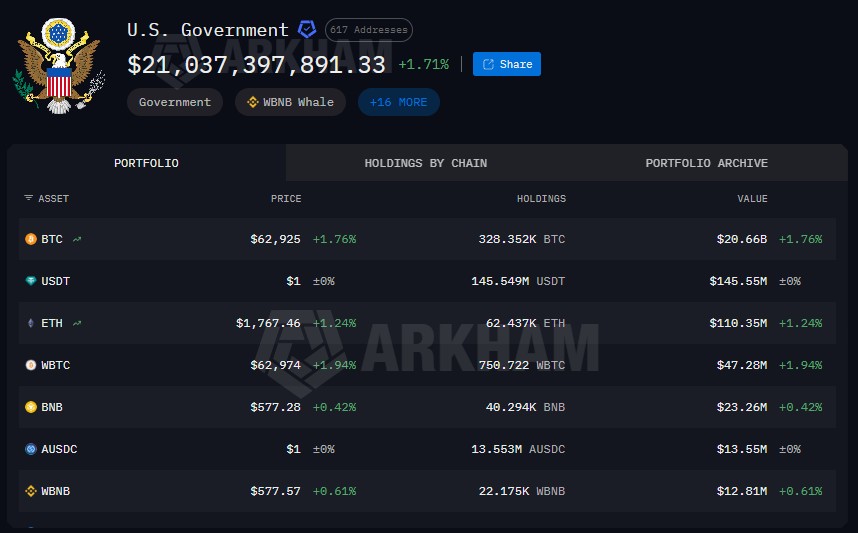The width and height of the screenshot is (858, 533).
Task: Switch to the PORTFOLIO tab
Action: (146, 163)
